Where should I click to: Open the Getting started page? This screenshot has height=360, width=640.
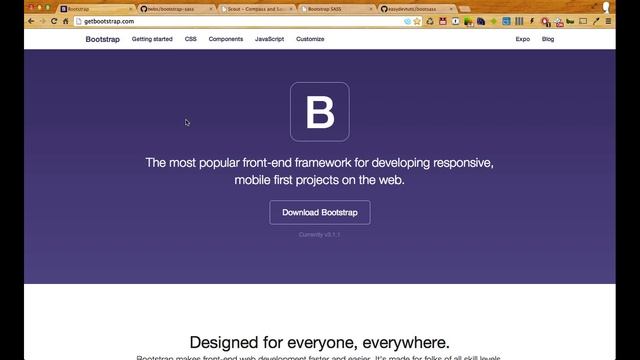(152, 39)
